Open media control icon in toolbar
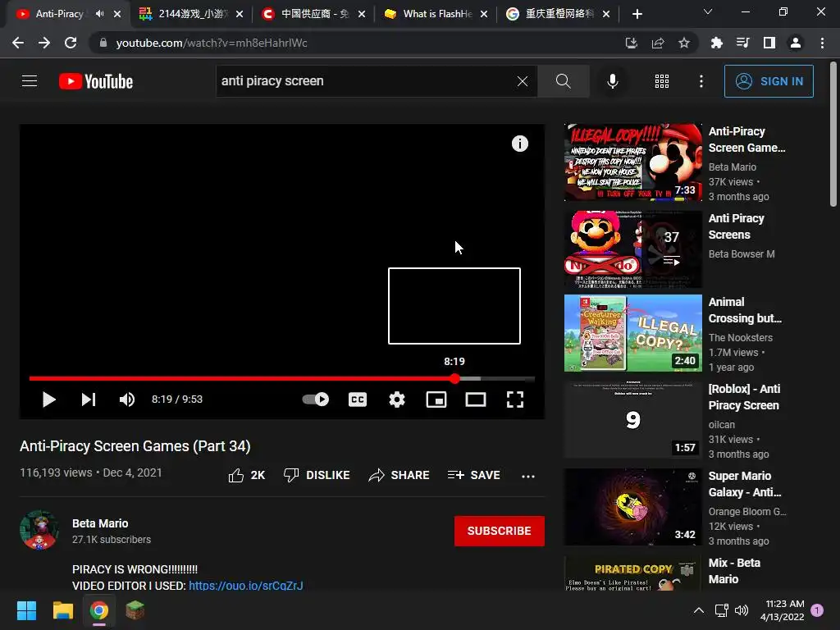 (742, 43)
